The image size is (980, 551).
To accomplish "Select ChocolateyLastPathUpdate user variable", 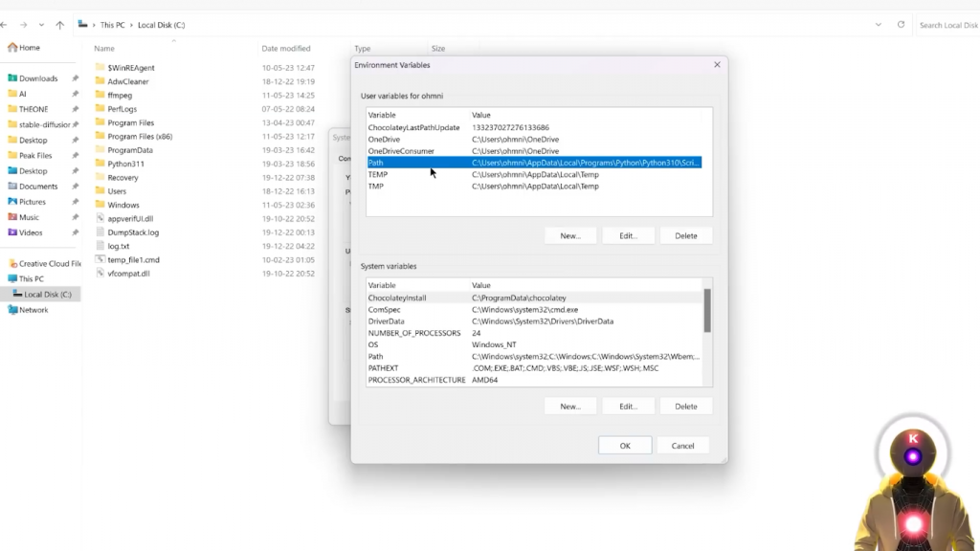I will coord(534,127).
